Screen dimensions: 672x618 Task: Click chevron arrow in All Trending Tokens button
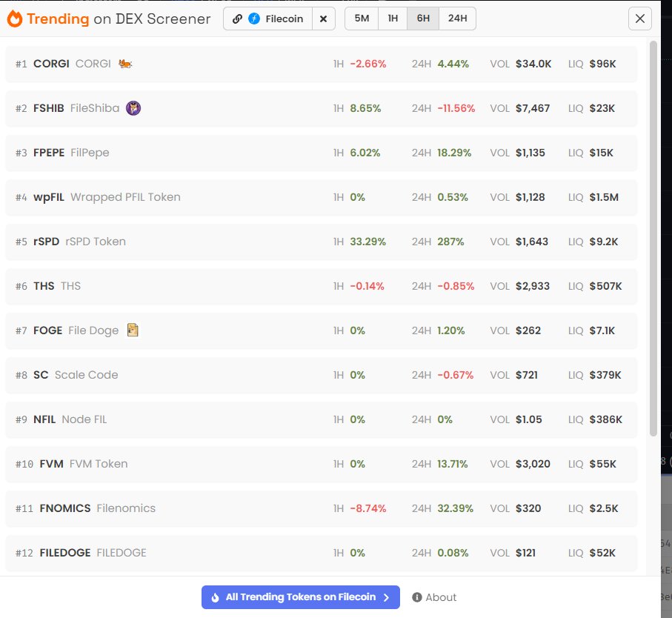(386, 597)
